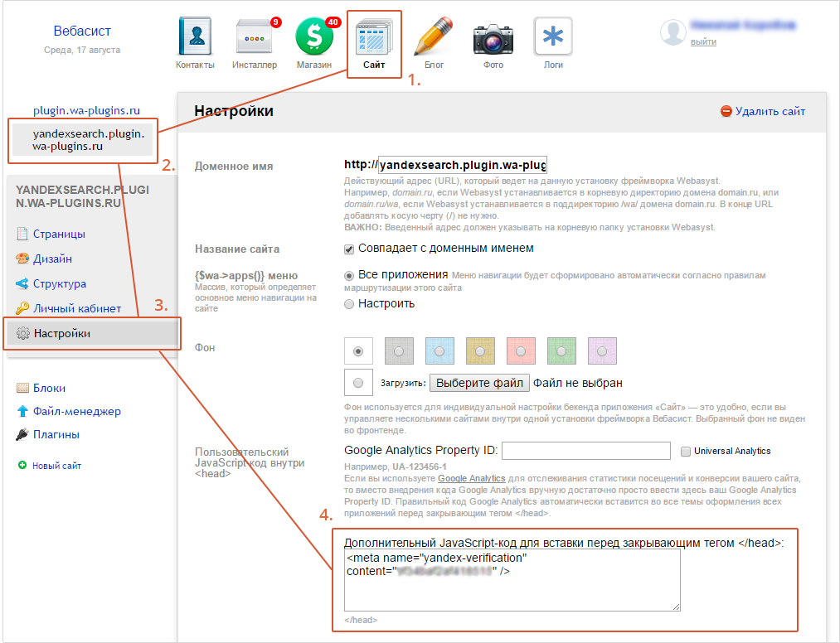
Task: Focus the Google Analytics Property ID field
Action: (x=586, y=451)
